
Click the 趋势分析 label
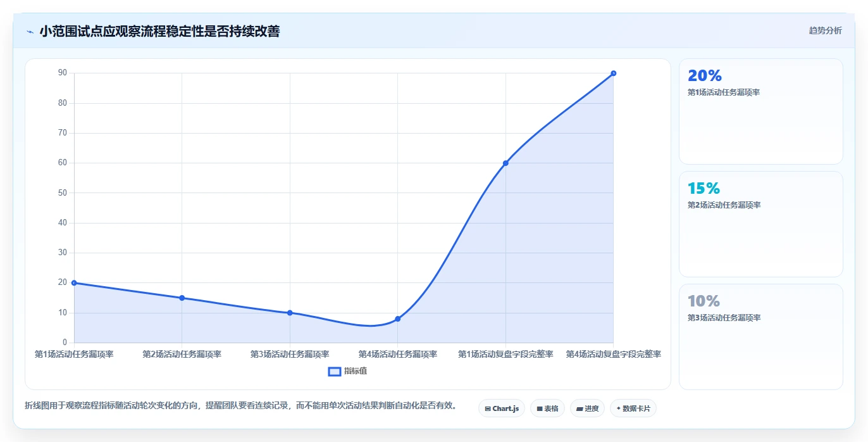pos(825,30)
